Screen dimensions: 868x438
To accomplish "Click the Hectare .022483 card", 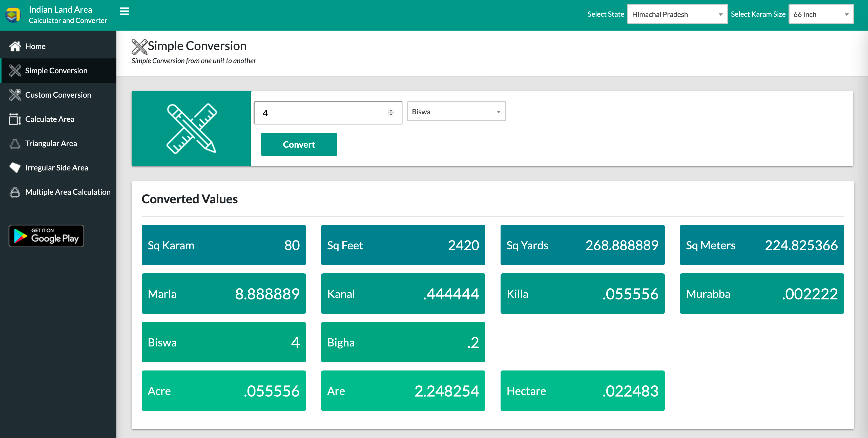I will [583, 390].
